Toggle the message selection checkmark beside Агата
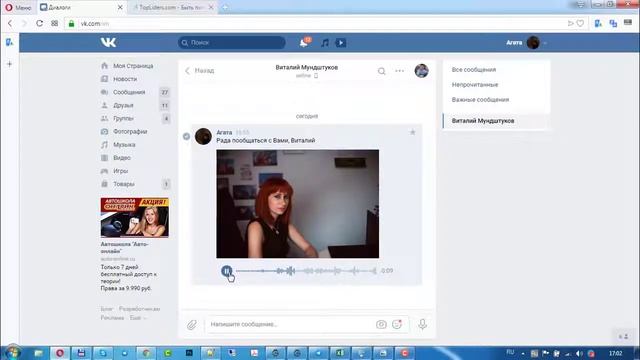640x360 pixels. pos(187,136)
